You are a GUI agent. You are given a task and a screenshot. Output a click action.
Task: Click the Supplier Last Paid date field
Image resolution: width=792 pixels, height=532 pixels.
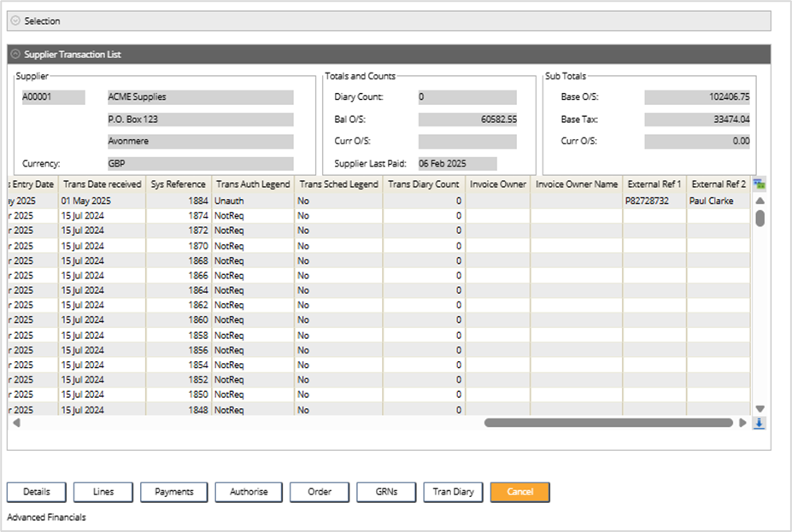(x=457, y=164)
